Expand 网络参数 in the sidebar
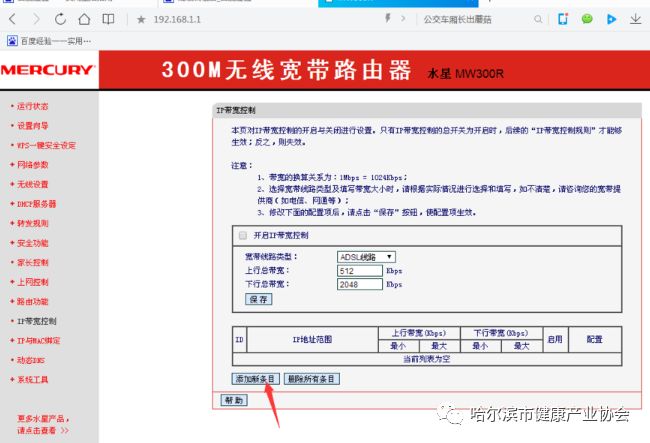The width and height of the screenshot is (650, 443). pos(32,165)
